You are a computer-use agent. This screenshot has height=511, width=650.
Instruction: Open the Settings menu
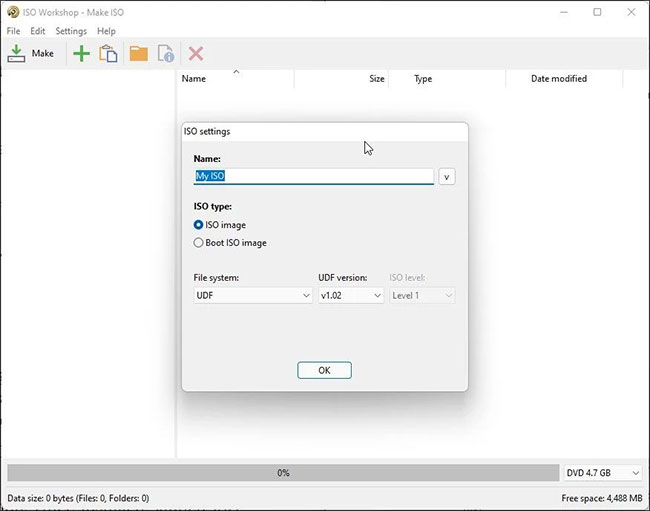[71, 31]
